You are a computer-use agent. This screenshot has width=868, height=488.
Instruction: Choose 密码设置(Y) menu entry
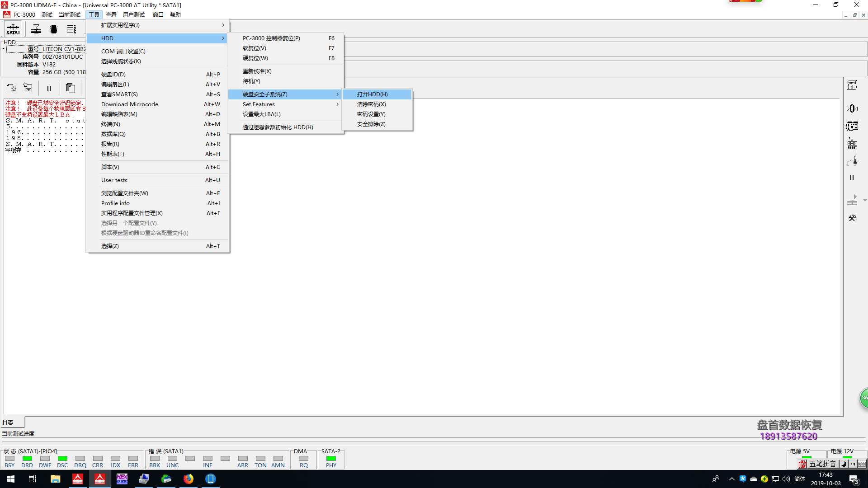(x=377, y=114)
